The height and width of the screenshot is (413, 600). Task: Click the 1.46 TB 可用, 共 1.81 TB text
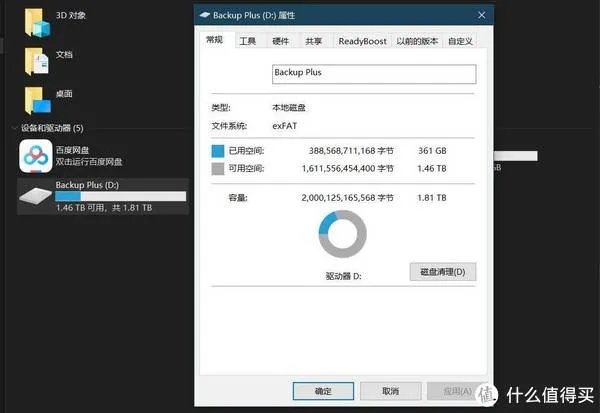(x=104, y=207)
